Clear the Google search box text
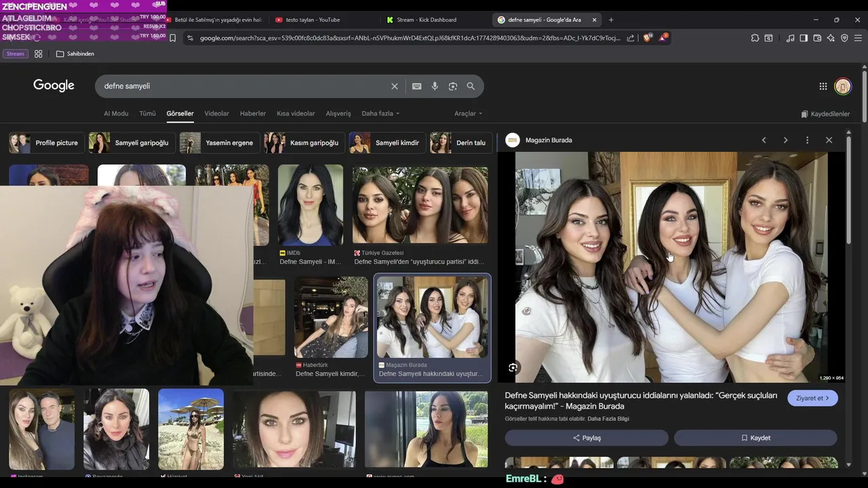The width and height of the screenshot is (868, 488). pos(395,86)
